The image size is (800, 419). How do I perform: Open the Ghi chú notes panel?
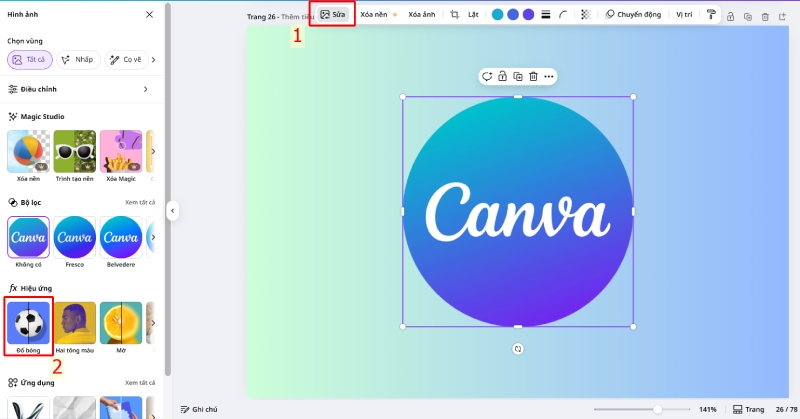click(x=199, y=409)
